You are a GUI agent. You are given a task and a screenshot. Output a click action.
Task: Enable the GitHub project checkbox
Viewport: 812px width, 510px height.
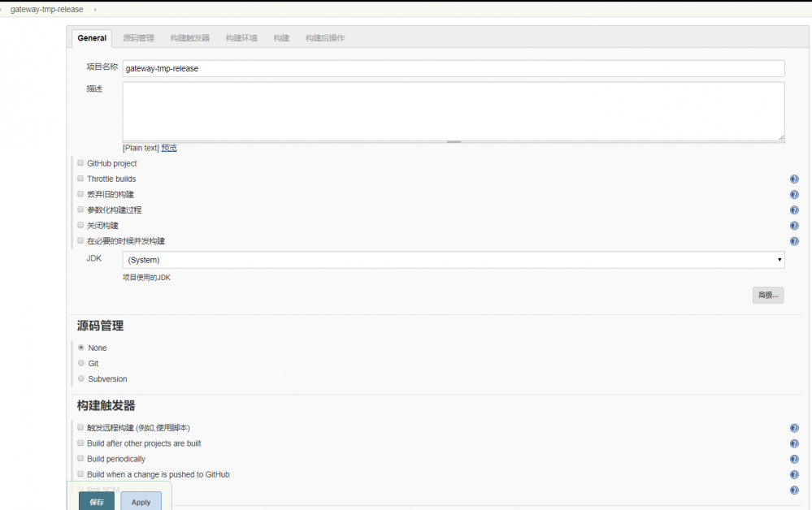click(80, 163)
